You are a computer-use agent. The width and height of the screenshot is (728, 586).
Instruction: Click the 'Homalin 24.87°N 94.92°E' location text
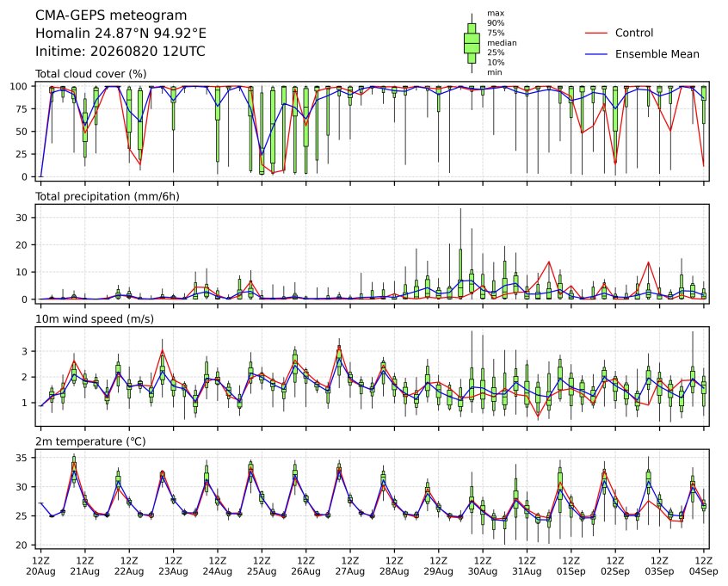click(x=120, y=34)
